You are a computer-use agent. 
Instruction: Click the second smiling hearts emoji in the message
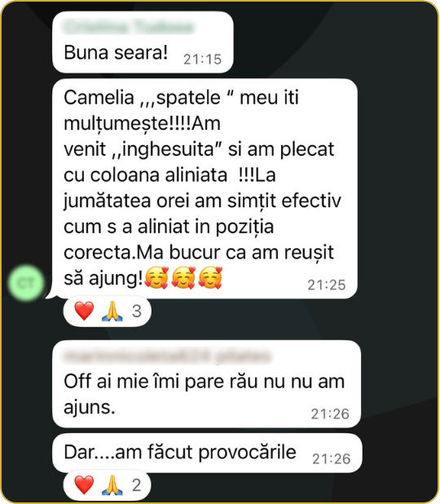pos(183,278)
